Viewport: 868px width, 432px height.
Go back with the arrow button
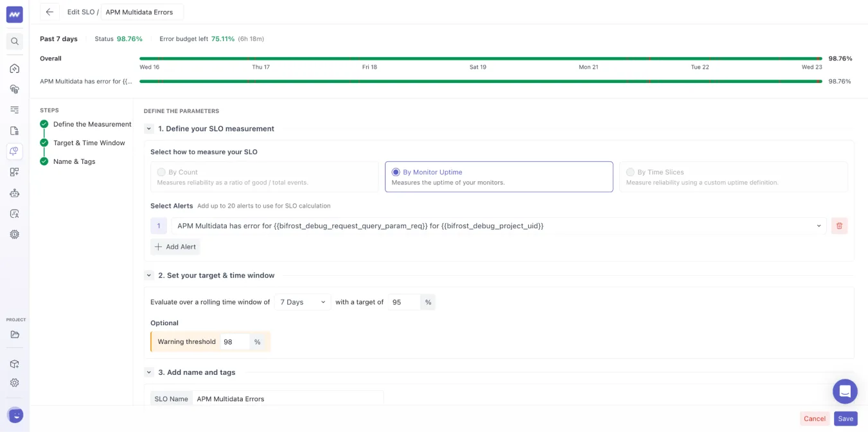(x=49, y=12)
